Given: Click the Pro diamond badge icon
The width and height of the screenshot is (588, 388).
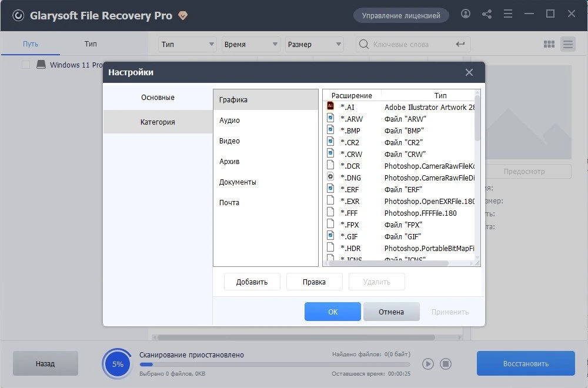Looking at the screenshot, I should (x=183, y=16).
